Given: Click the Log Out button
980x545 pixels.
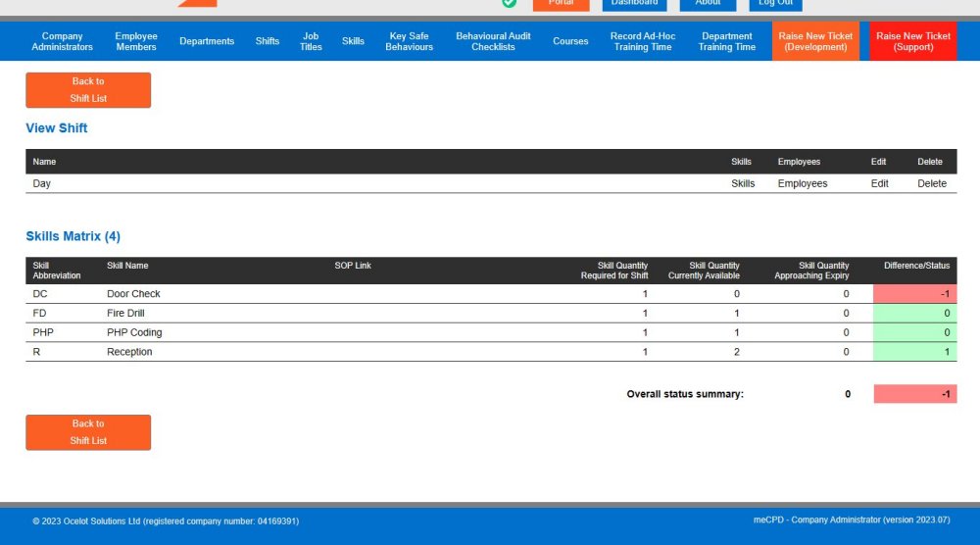Looking at the screenshot, I should click(x=775, y=3).
